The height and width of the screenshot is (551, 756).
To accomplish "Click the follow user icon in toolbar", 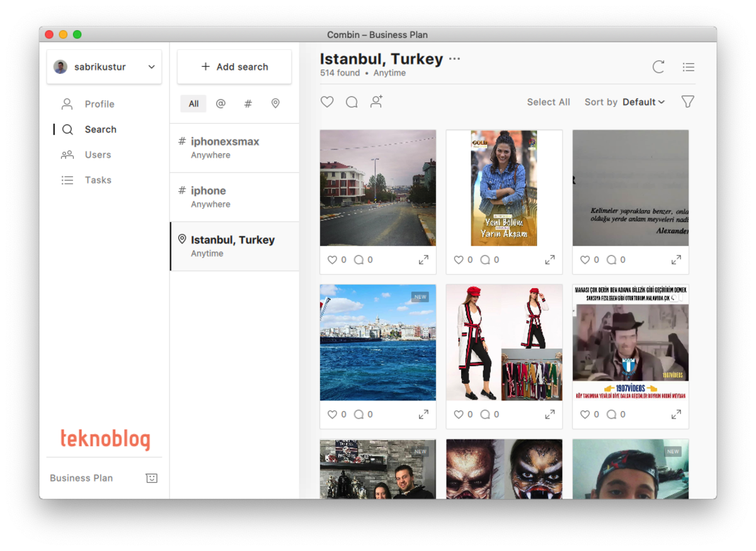I will [x=376, y=101].
